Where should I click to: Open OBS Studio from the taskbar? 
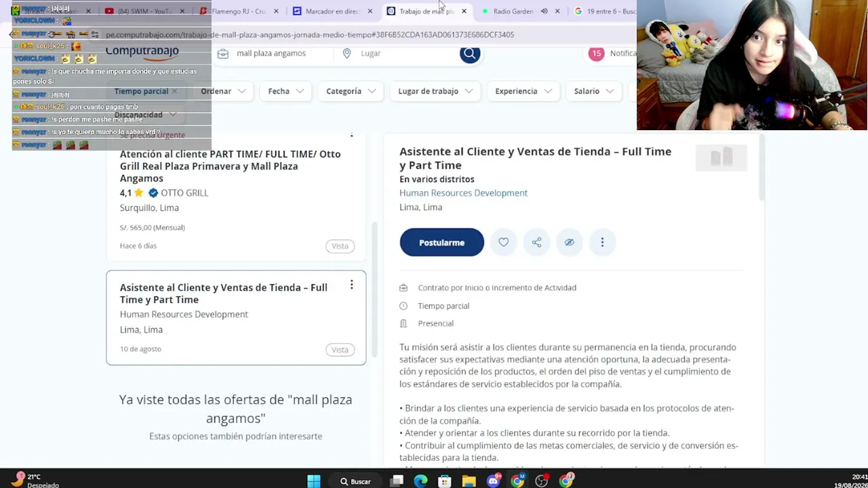pos(541,481)
